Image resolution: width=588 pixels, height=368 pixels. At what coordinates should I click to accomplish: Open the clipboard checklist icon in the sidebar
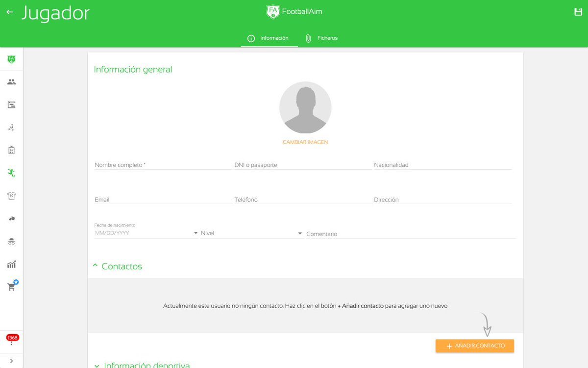coord(11,150)
